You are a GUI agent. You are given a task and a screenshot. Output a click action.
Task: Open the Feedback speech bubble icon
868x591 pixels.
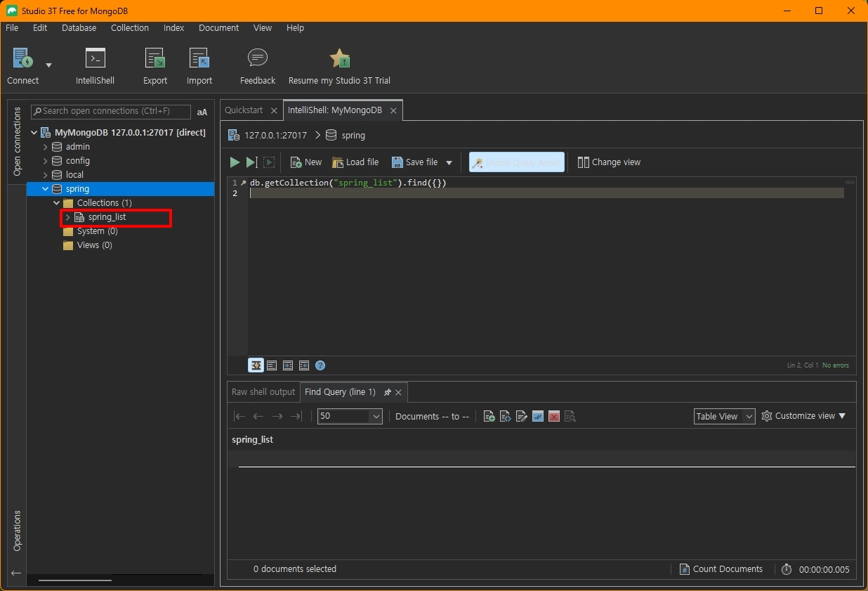[x=258, y=58]
